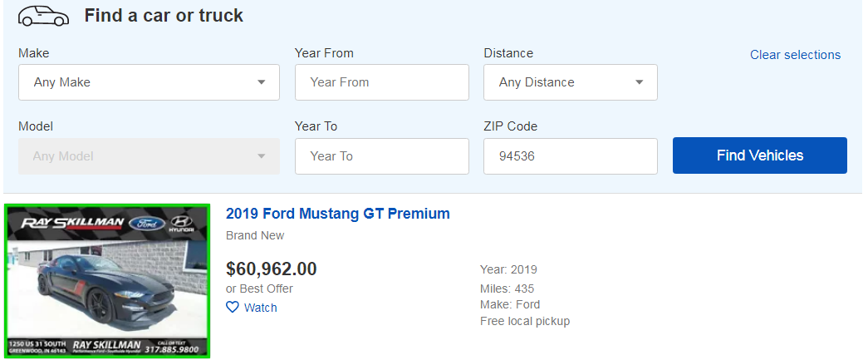Click the car icon beside the heading
This screenshot has width=868, height=360.
pyautogui.click(x=43, y=16)
